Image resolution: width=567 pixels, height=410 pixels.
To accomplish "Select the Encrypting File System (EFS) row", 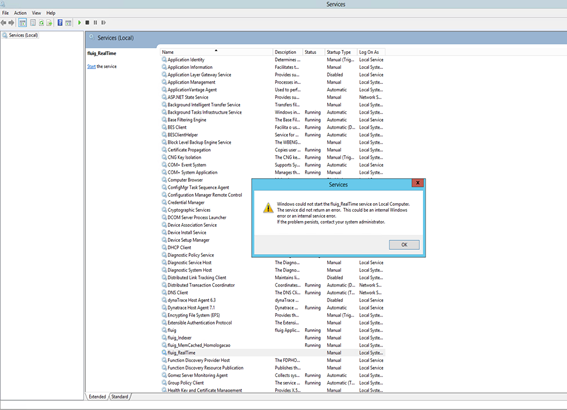I will click(x=273, y=315).
